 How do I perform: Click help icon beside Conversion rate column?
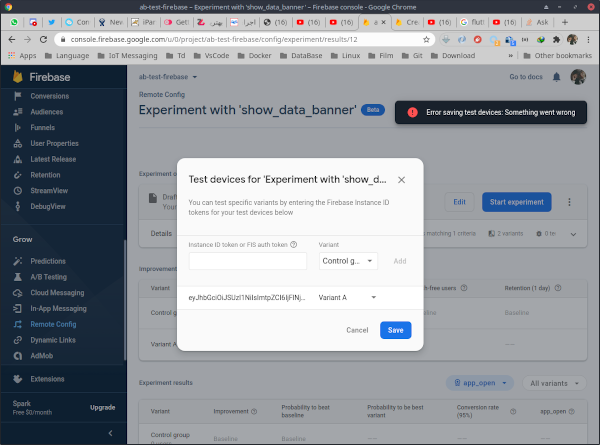tap(513, 411)
